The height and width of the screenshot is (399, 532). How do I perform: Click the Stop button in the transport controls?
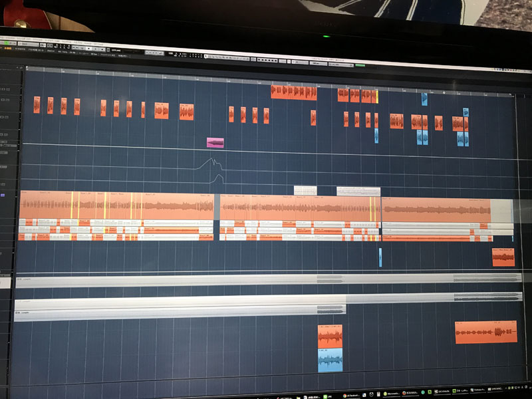tap(88, 49)
